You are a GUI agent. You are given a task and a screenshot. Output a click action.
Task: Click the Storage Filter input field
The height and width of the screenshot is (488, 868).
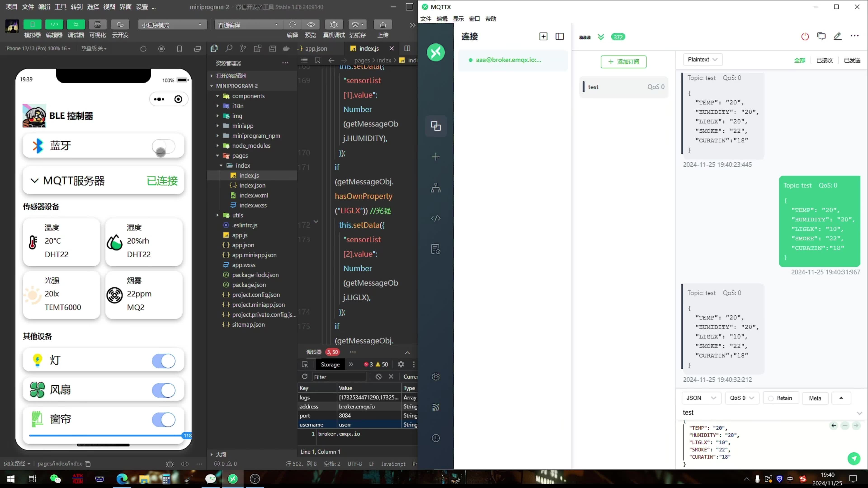pyautogui.click(x=339, y=377)
